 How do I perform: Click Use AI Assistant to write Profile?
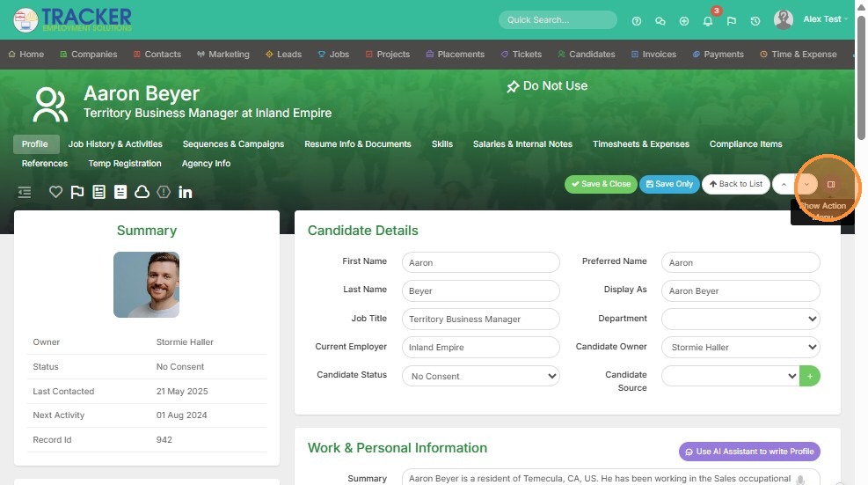tap(749, 452)
